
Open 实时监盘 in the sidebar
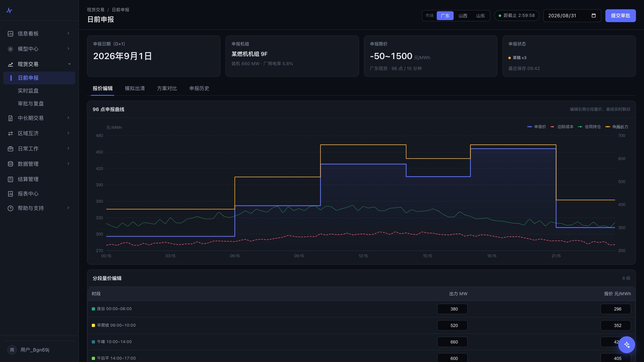39,91
